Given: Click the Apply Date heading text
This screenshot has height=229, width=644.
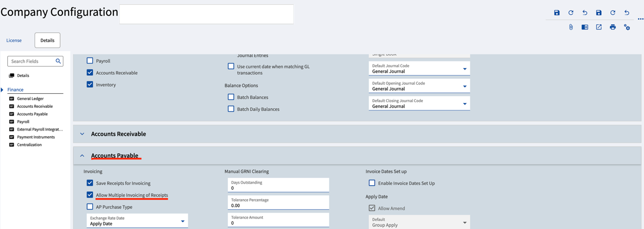Looking at the screenshot, I should tap(376, 197).
